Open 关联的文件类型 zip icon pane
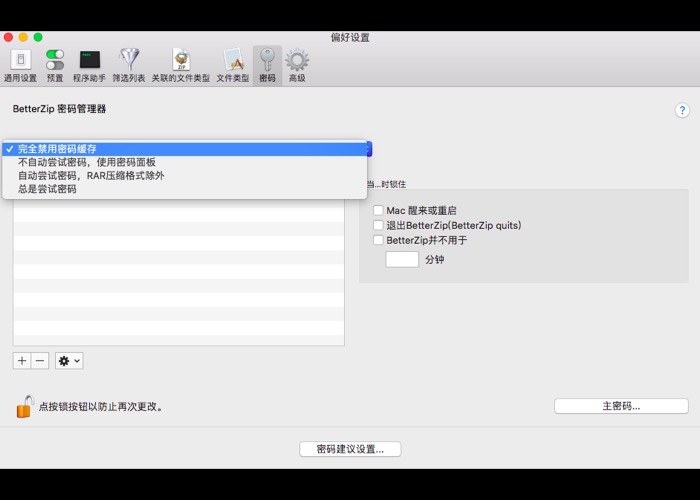The width and height of the screenshot is (700, 500). (181, 64)
